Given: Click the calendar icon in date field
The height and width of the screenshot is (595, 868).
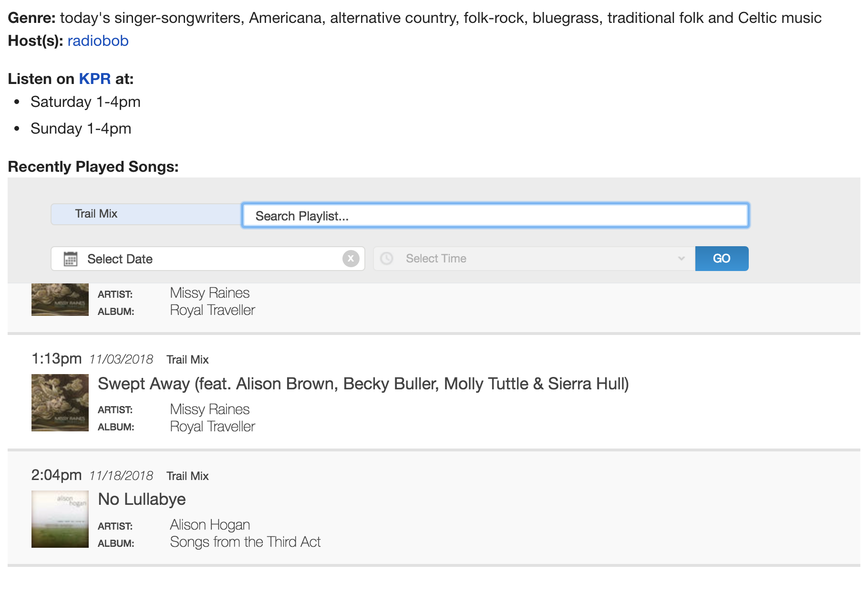Looking at the screenshot, I should [x=71, y=259].
